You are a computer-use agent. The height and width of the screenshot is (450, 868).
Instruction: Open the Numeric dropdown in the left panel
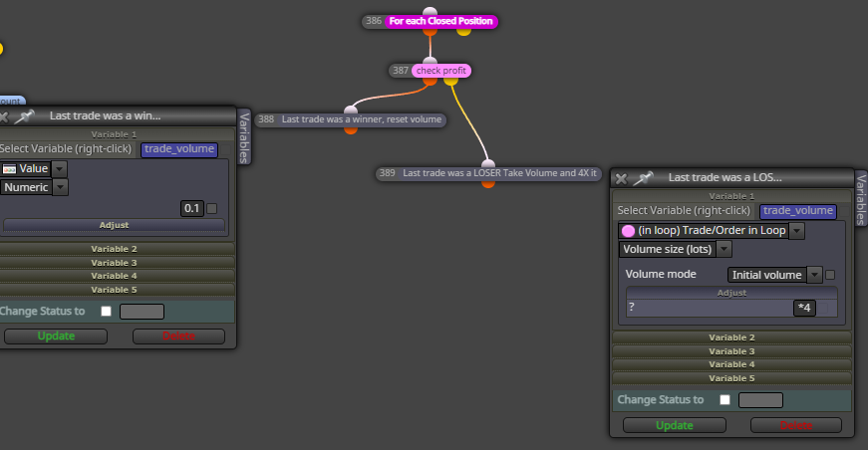pyautogui.click(x=61, y=187)
